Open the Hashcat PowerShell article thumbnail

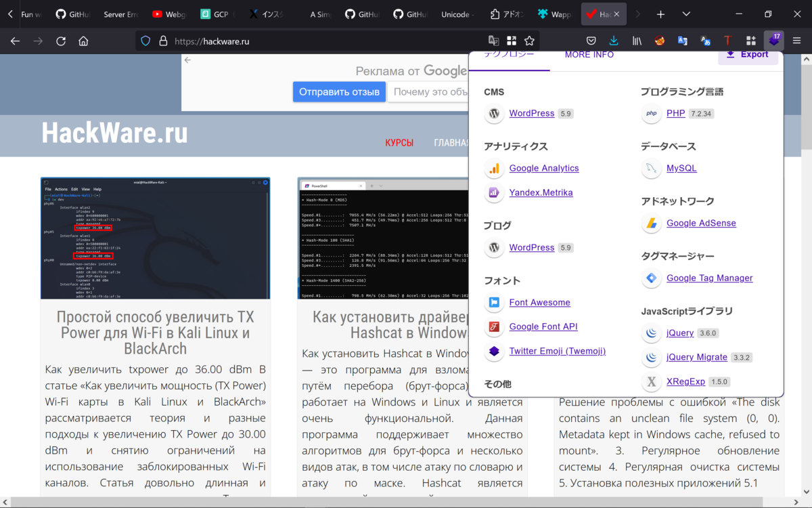pos(383,238)
